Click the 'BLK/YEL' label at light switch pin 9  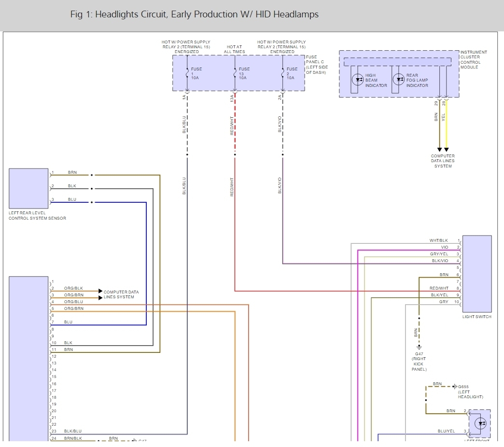(439, 295)
